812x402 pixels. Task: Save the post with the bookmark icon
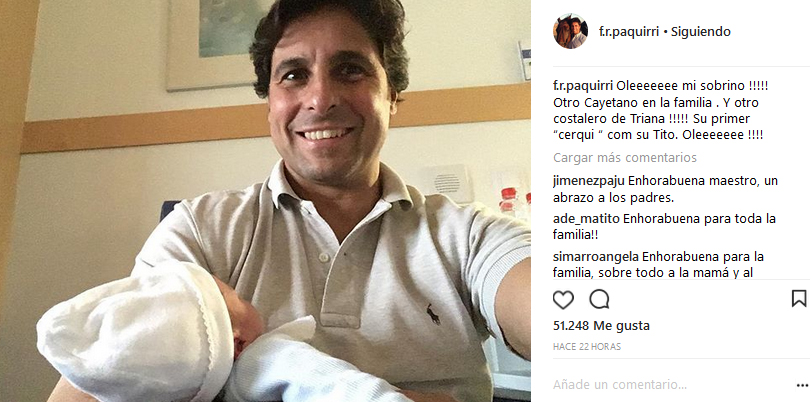(799, 298)
